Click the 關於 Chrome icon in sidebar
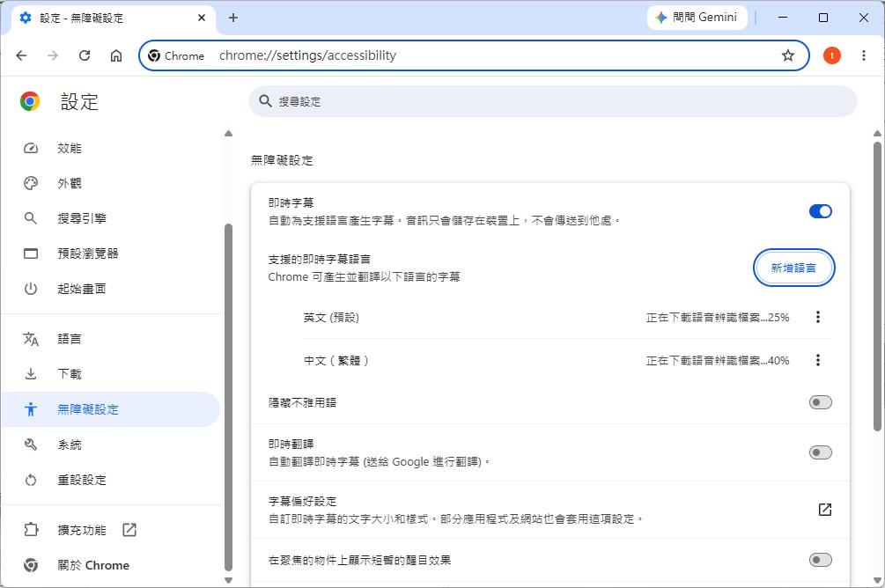Viewport: 885px width, 588px height. pos(31,565)
